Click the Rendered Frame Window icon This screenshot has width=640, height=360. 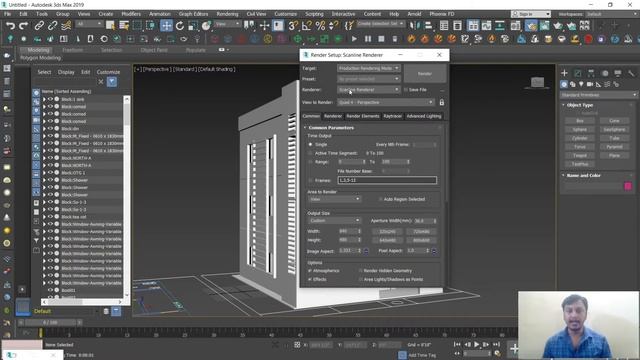click(544, 26)
